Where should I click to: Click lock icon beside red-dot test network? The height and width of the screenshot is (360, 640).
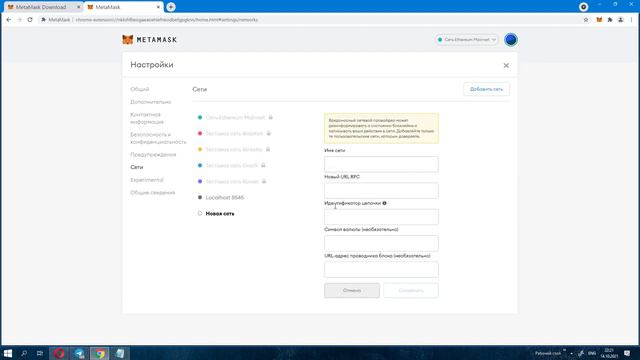coord(269,133)
